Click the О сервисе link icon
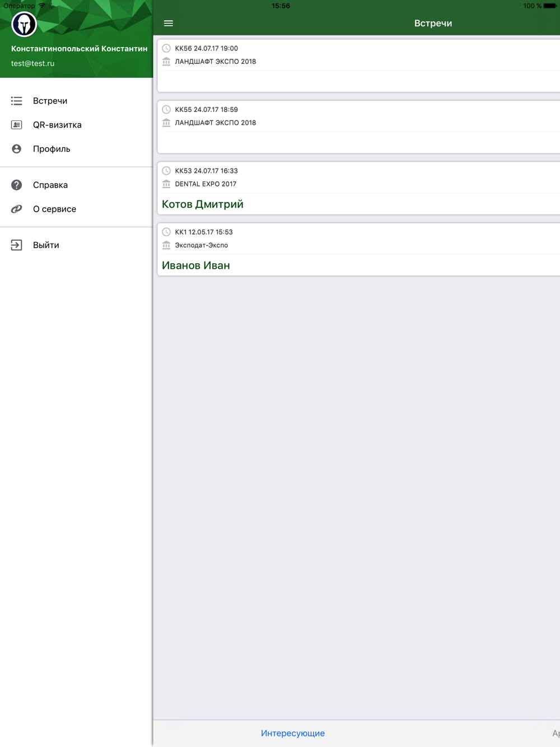Viewport: 560px width, 747px height. pyautogui.click(x=17, y=209)
